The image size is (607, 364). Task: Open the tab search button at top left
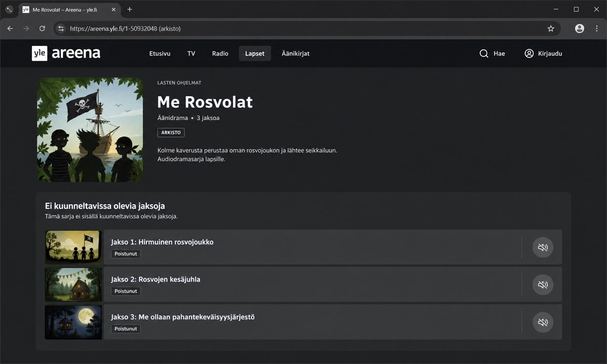pyautogui.click(x=9, y=9)
